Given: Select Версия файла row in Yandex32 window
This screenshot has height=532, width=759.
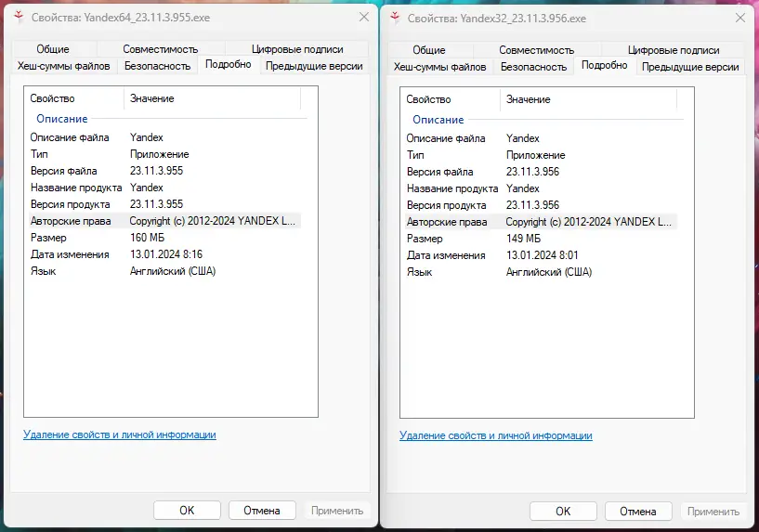Looking at the screenshot, I should pos(439,172).
